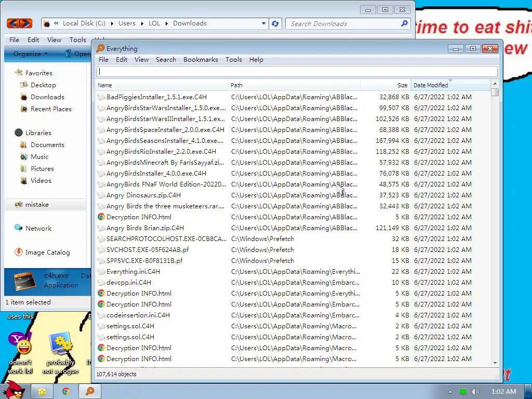Select the Music library
Image resolution: width=532 pixels, height=399 pixels.
[x=39, y=156]
